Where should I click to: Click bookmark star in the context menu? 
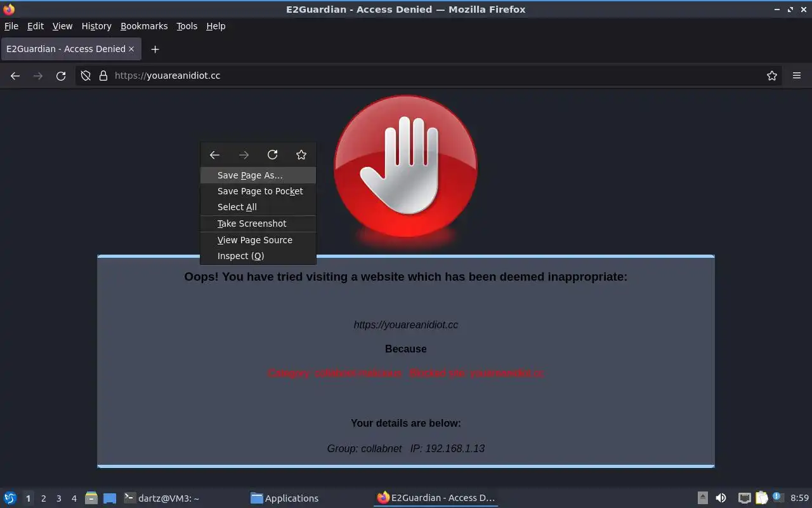(x=301, y=155)
